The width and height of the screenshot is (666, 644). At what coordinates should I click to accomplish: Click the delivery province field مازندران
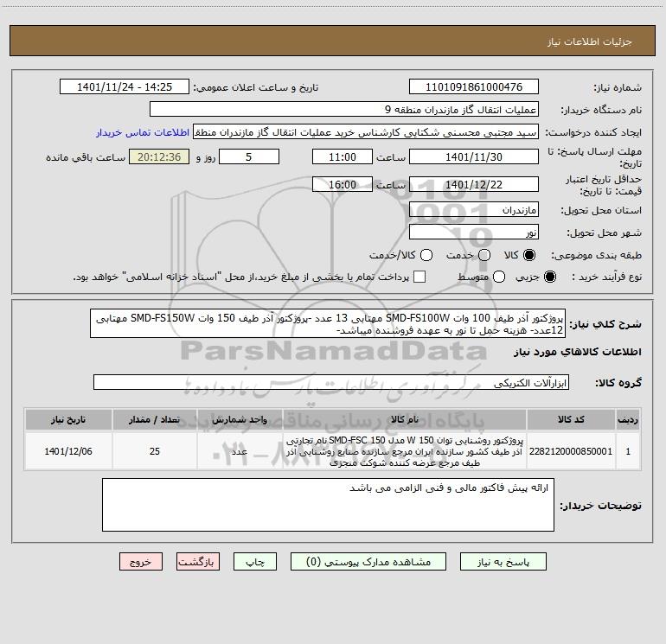[474, 210]
